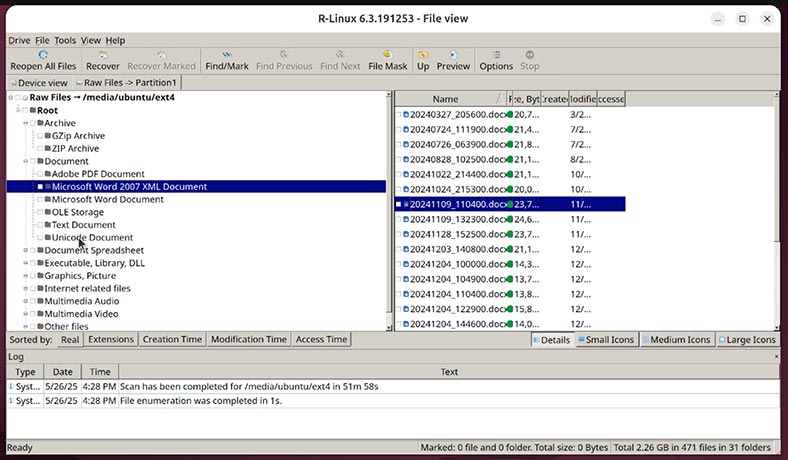Viewport: 788px width, 460px height.
Task: Expand the Executable, Library, DLL node
Action: tap(25, 263)
